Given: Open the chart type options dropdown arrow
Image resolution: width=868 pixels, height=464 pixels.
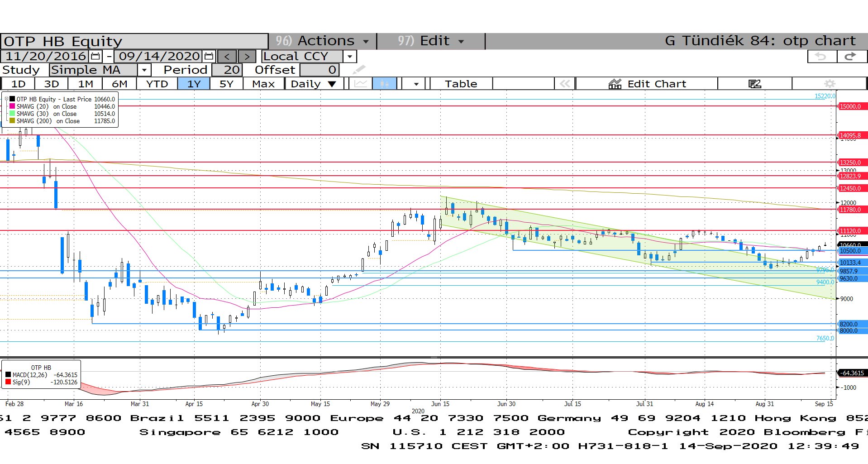Looking at the screenshot, I should (415, 84).
